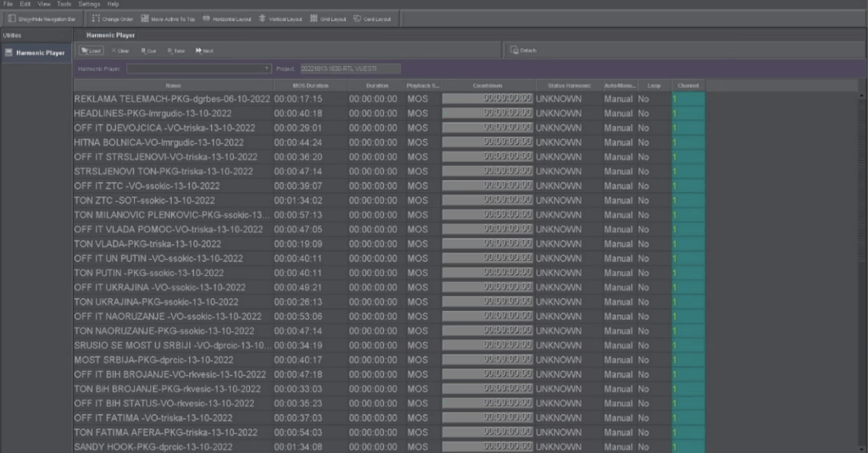Viewport: 868px width, 453px height.
Task: Click the Auto/Manu... column header
Action: click(x=620, y=86)
